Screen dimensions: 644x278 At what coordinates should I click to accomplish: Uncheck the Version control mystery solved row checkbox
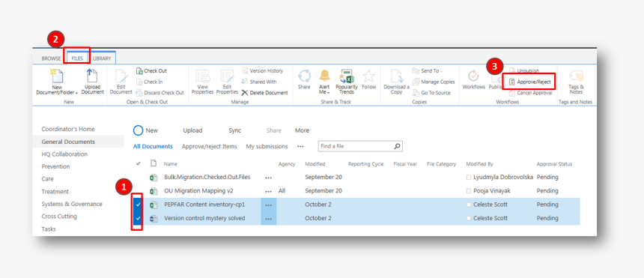click(138, 218)
